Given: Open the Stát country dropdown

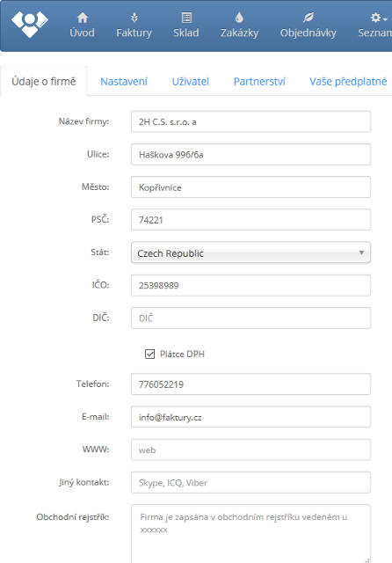Looking at the screenshot, I should click(250, 253).
